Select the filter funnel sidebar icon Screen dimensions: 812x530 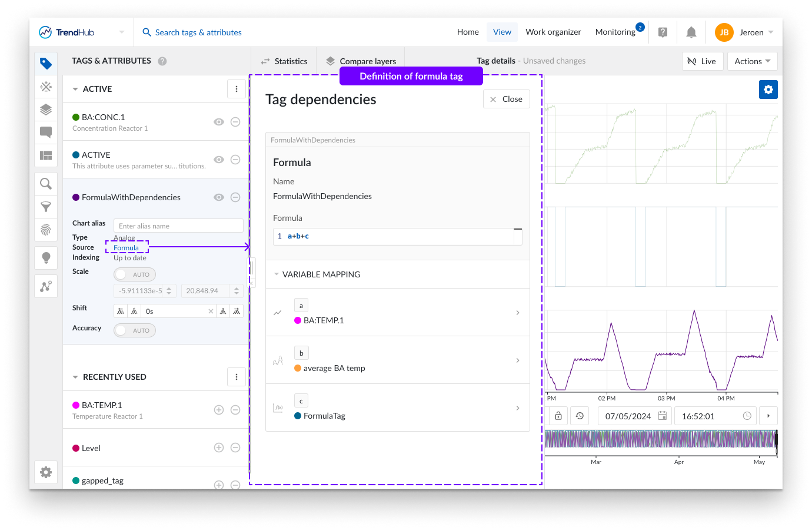(46, 207)
